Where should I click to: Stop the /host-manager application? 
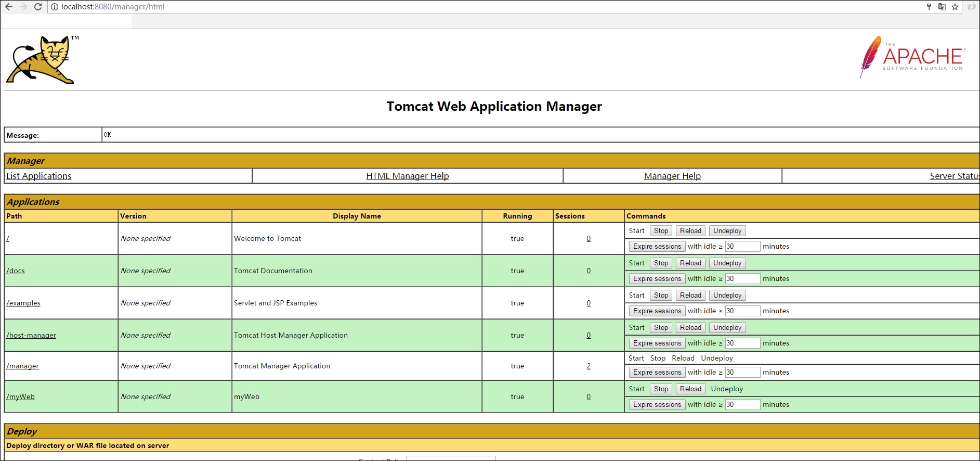pyautogui.click(x=661, y=327)
